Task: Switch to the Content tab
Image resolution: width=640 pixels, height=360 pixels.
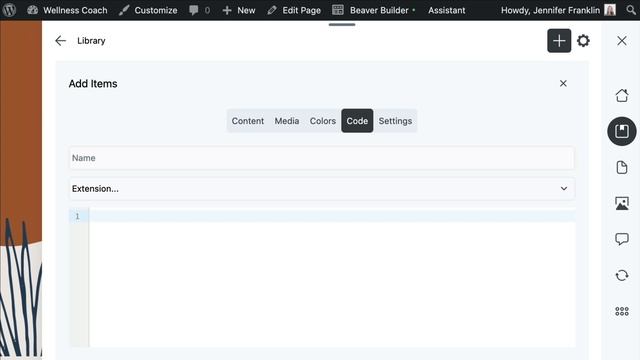Action: (x=248, y=121)
